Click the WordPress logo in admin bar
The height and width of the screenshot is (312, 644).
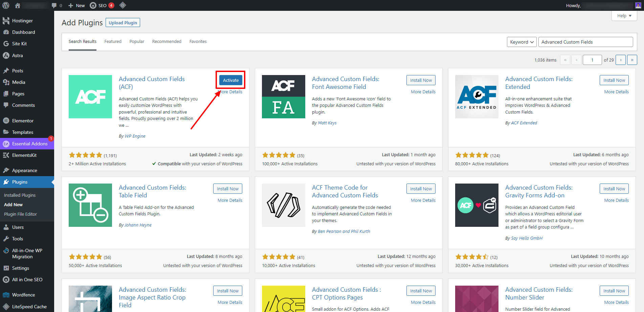pos(6,5)
